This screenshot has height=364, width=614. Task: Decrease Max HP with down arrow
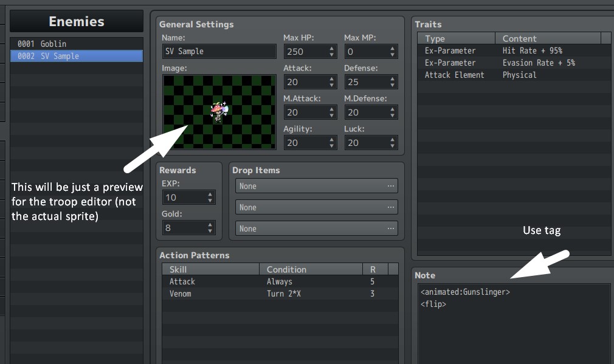332,55
